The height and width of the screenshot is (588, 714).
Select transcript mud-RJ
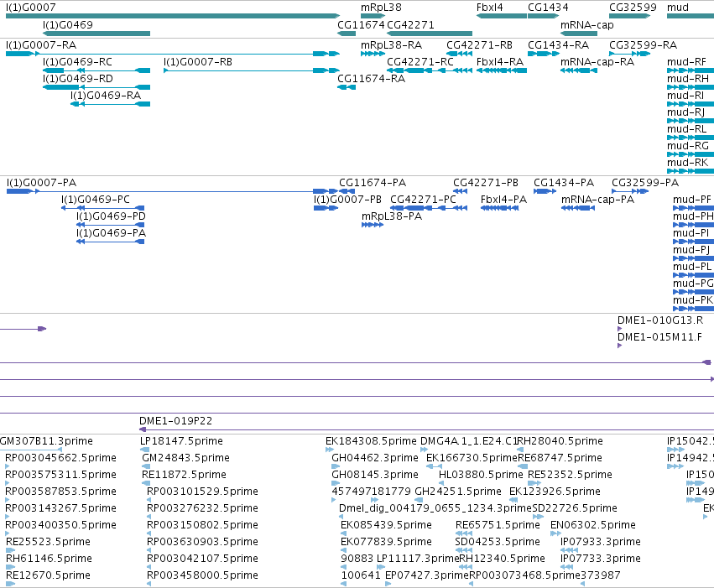coord(691,121)
